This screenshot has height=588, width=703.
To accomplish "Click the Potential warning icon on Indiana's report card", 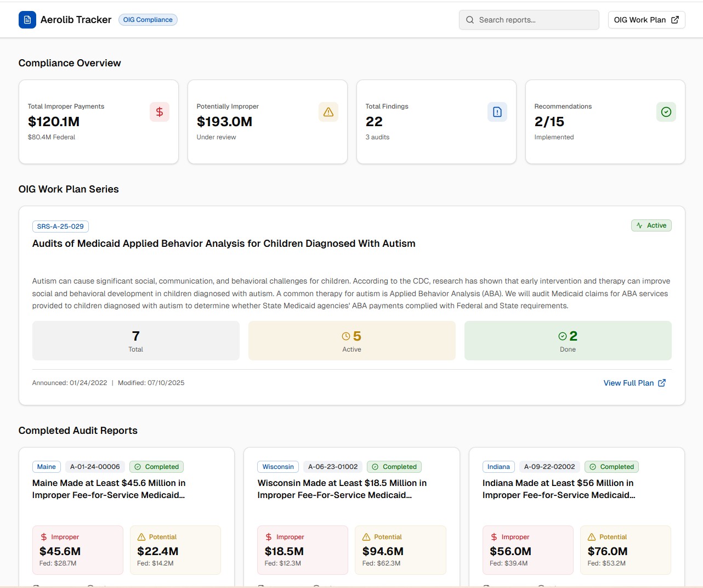I will click(x=591, y=536).
